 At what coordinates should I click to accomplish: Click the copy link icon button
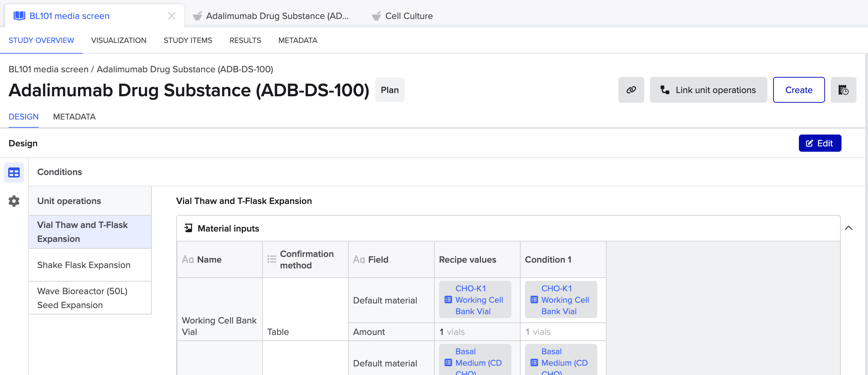click(x=631, y=90)
